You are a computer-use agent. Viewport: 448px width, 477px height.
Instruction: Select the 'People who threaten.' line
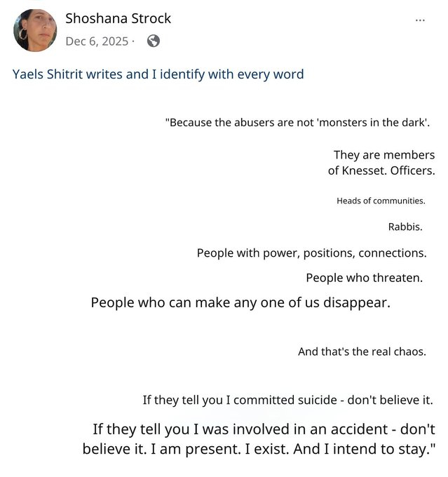(364, 278)
